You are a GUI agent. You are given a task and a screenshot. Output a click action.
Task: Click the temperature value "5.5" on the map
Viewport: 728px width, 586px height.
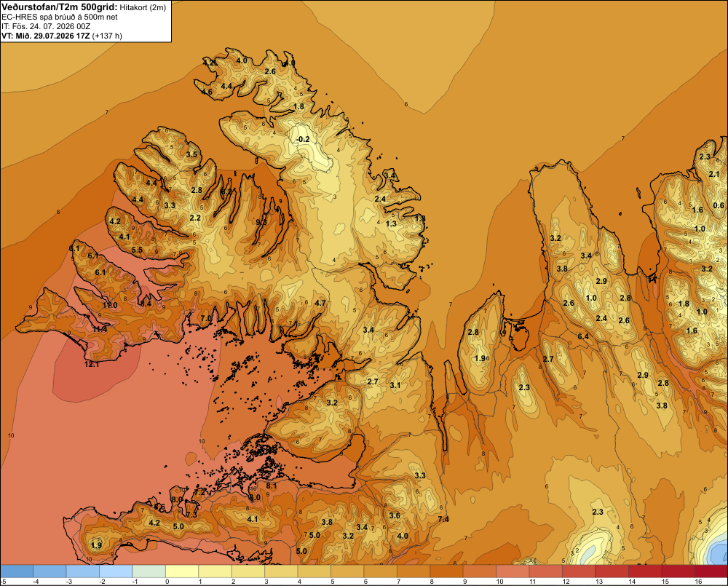click(x=137, y=250)
